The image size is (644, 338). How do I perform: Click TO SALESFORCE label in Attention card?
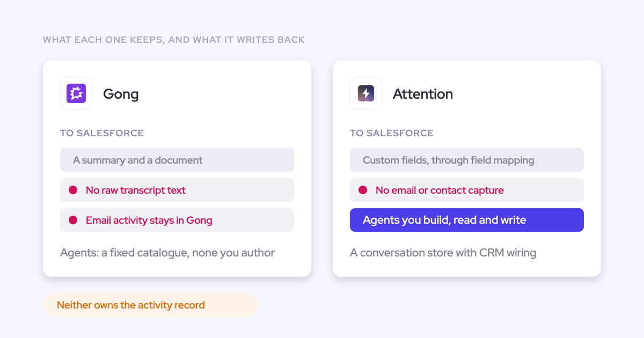pyautogui.click(x=392, y=133)
